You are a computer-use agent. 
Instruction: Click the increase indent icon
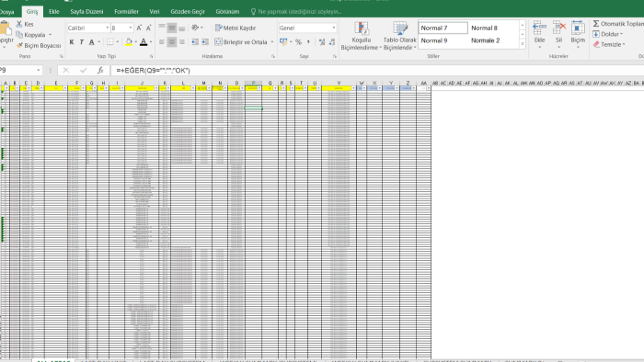205,42
